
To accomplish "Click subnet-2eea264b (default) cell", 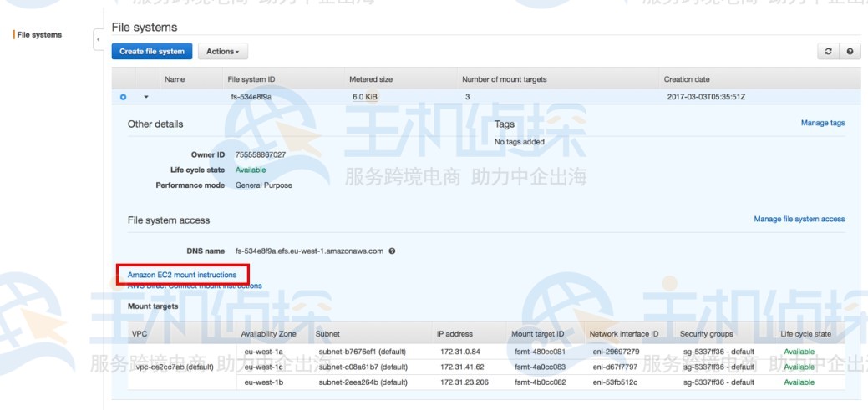I will click(363, 382).
